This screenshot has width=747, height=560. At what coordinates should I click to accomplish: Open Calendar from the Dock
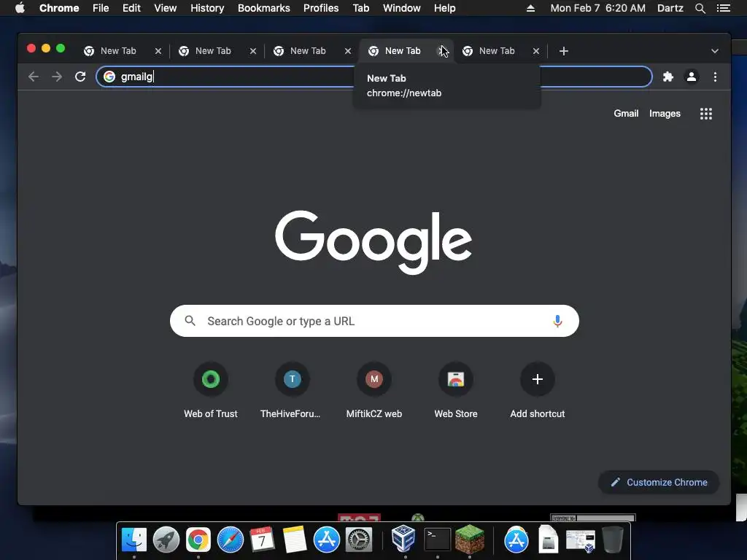click(262, 540)
